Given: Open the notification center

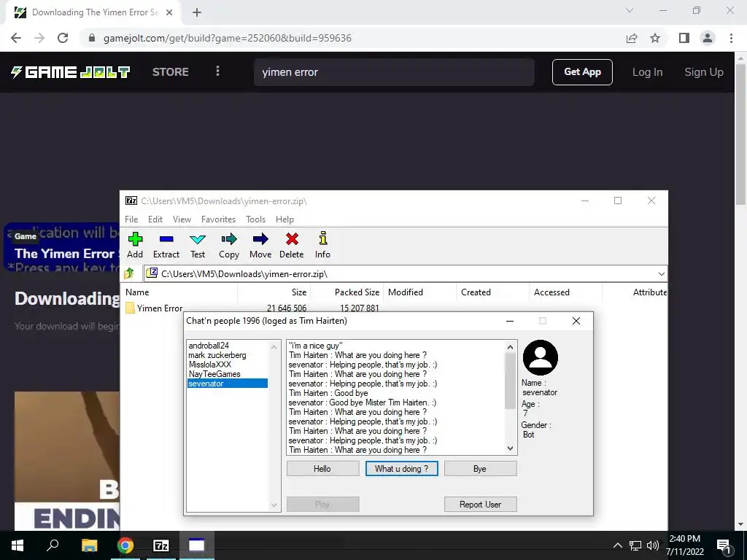Looking at the screenshot, I should click(x=724, y=545).
